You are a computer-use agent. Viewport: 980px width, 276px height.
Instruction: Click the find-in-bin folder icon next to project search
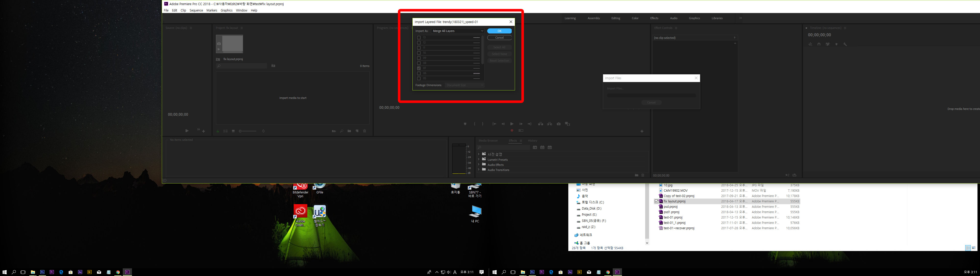(273, 66)
